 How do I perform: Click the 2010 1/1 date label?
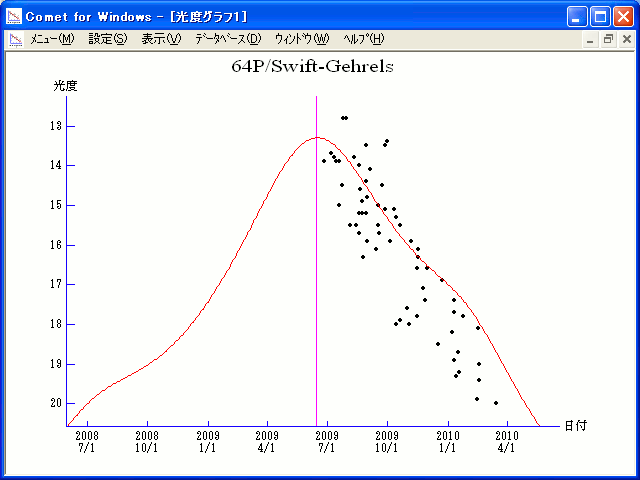(448, 442)
